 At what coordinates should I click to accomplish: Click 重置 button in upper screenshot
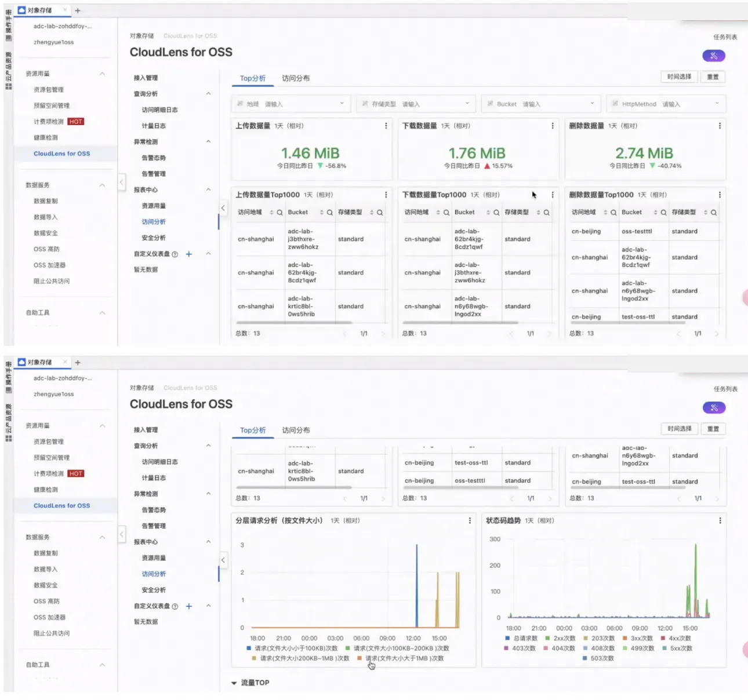click(x=713, y=76)
